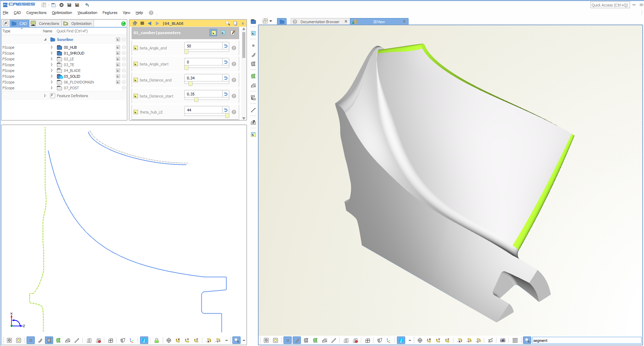644x346 pixels.
Task: Set isometric view cube in right 3DView
Action: pyautogui.click(x=420, y=340)
